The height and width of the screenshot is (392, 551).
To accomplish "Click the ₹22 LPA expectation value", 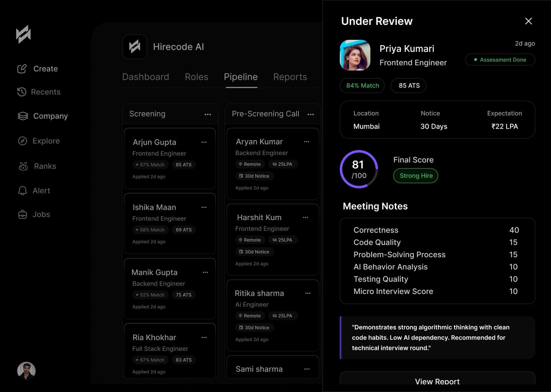I will [x=504, y=126].
